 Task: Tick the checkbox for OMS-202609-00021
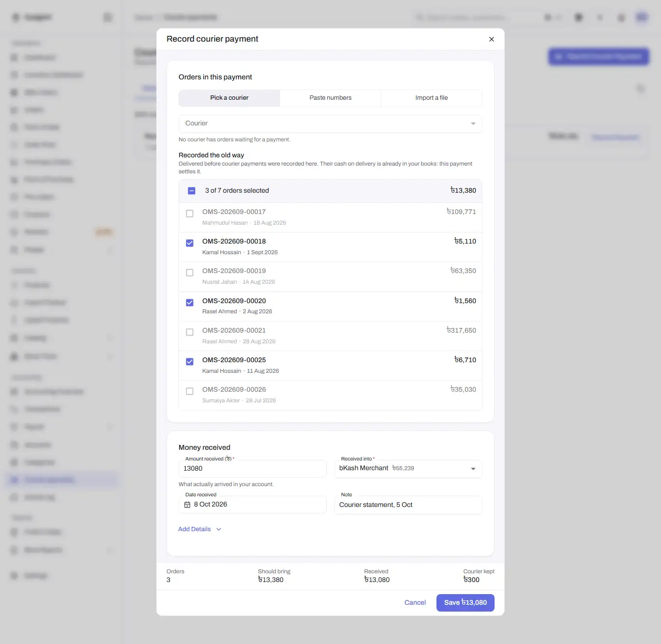pos(190,332)
